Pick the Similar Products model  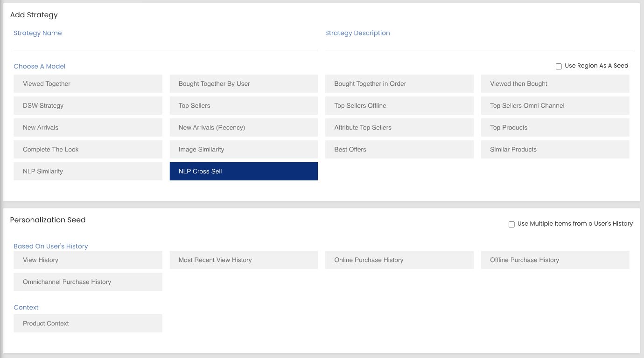point(555,150)
